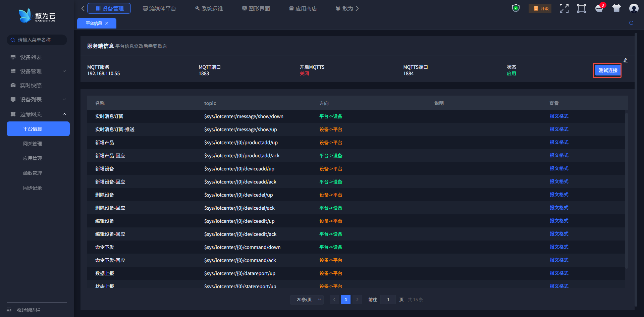Open the theme skin shirt icon
This screenshot has width=644, height=317.
[616, 8]
